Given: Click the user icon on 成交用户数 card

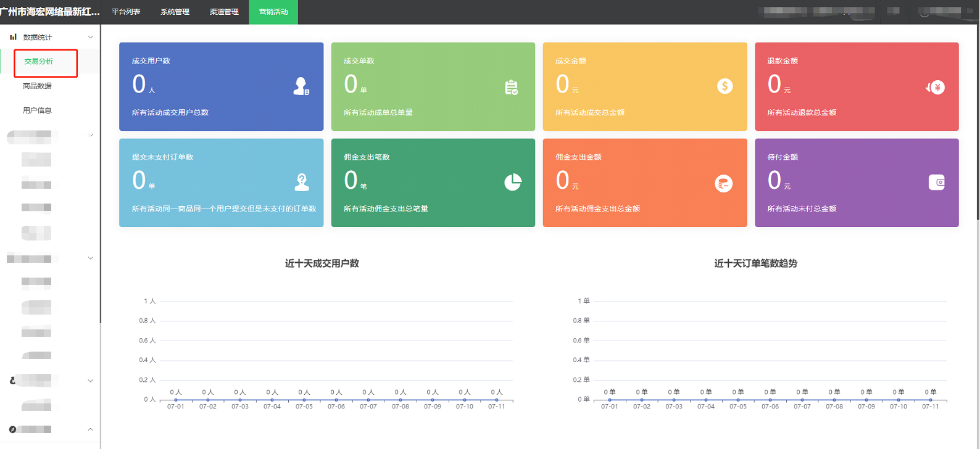Looking at the screenshot, I should pos(301,86).
